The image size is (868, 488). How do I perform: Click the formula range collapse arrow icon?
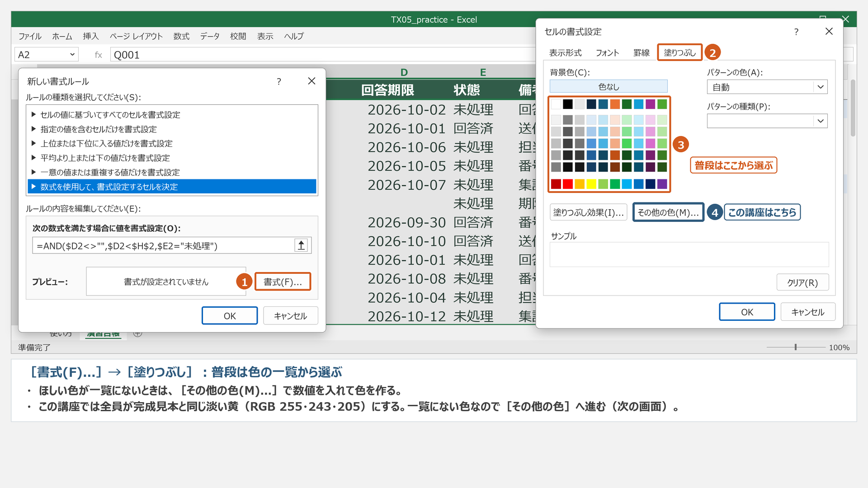[x=301, y=245]
